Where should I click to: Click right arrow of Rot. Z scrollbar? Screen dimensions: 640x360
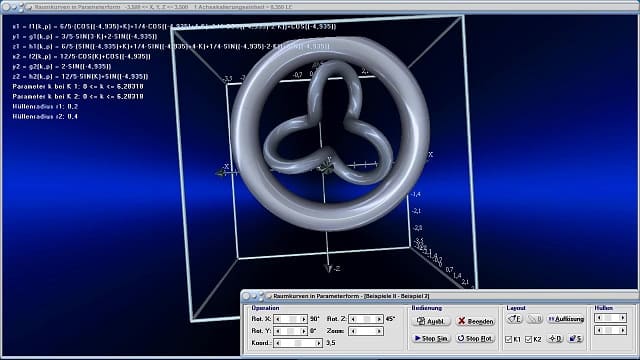pyautogui.click(x=379, y=319)
